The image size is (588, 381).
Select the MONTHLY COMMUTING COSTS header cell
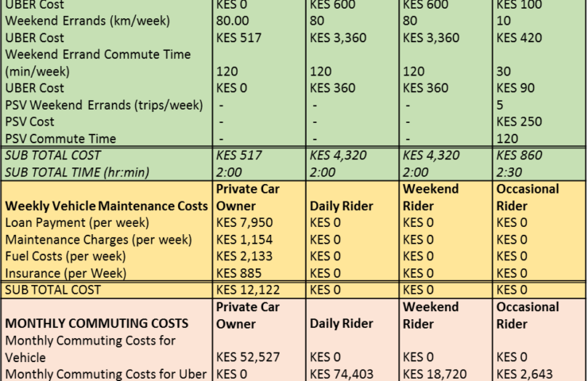(x=107, y=315)
